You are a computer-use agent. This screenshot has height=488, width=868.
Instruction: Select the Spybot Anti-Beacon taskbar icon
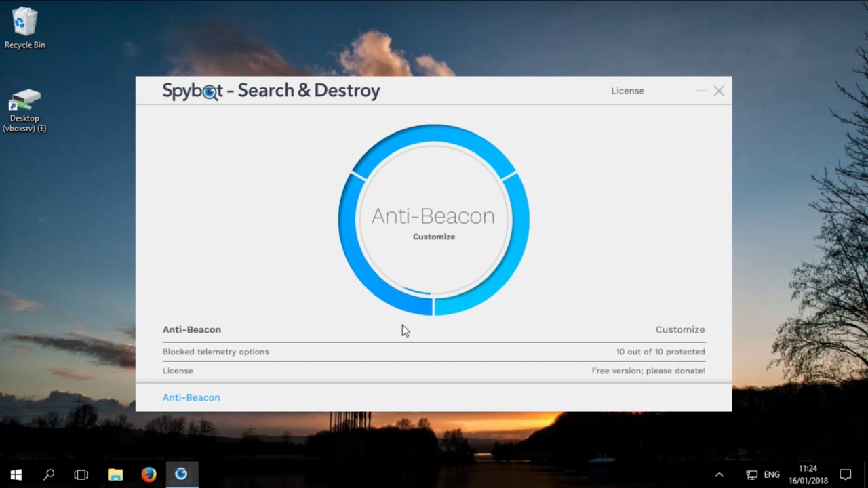coord(181,474)
